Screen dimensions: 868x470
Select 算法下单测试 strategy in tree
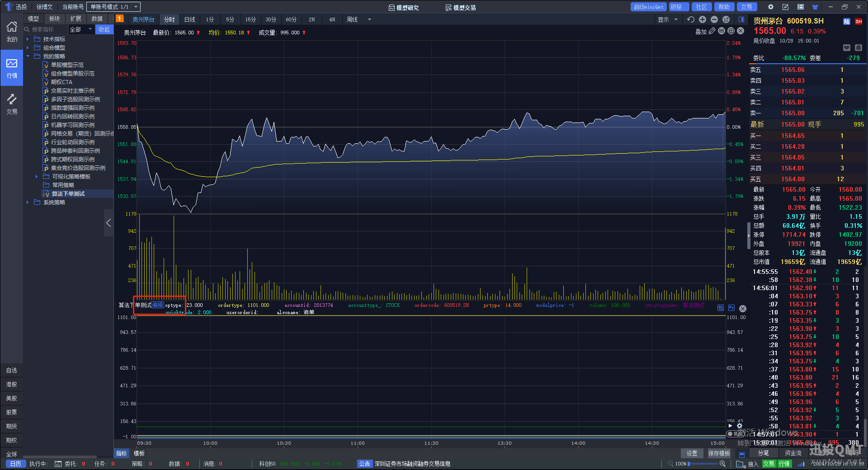68,194
